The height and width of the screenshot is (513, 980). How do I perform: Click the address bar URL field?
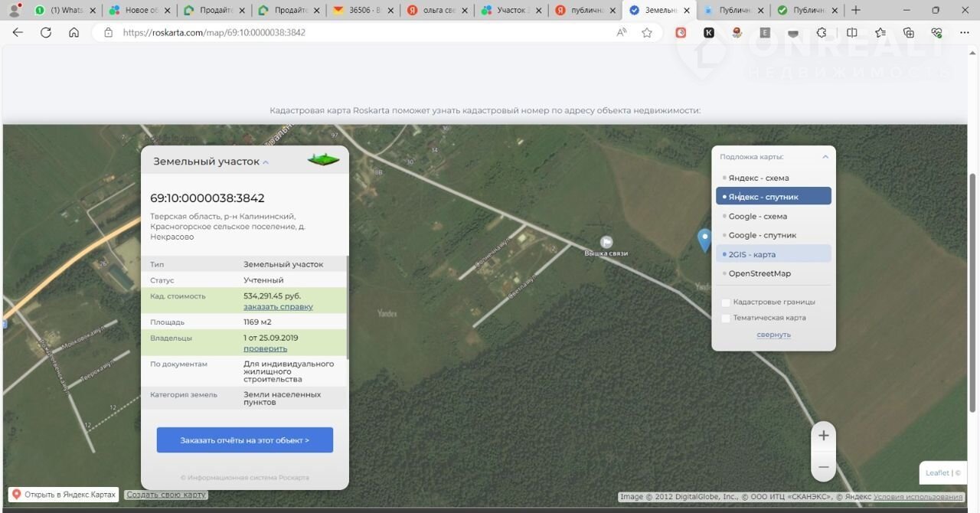point(360,33)
